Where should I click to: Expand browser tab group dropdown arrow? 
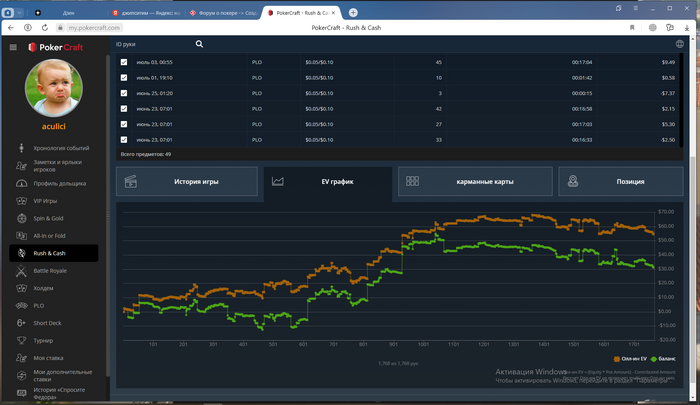point(20,13)
